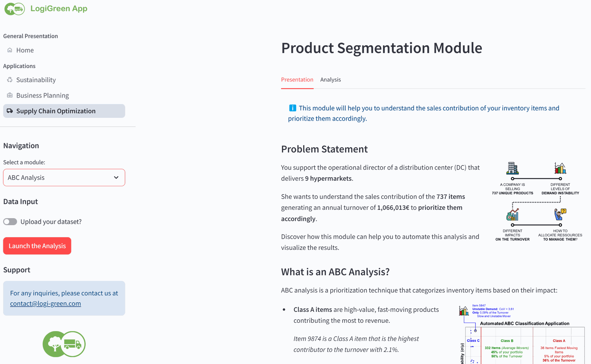Open the contact@logi-green.com email link
Screen dimensions: 591x364
point(46,303)
